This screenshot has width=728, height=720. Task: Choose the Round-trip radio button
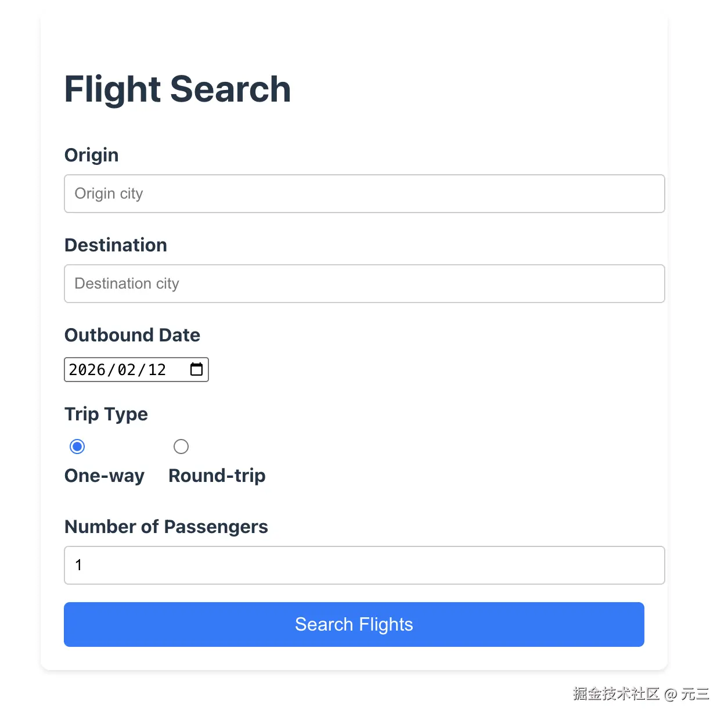pos(181,447)
